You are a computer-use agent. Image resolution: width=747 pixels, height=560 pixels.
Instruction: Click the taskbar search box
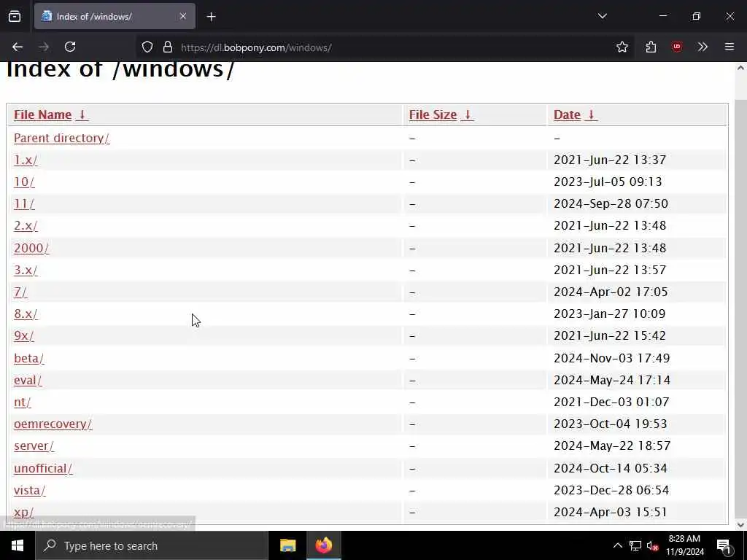click(x=152, y=545)
